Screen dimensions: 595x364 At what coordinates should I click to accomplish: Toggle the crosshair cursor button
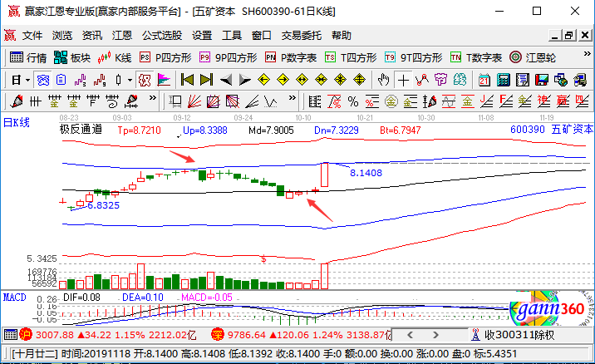tap(403, 80)
